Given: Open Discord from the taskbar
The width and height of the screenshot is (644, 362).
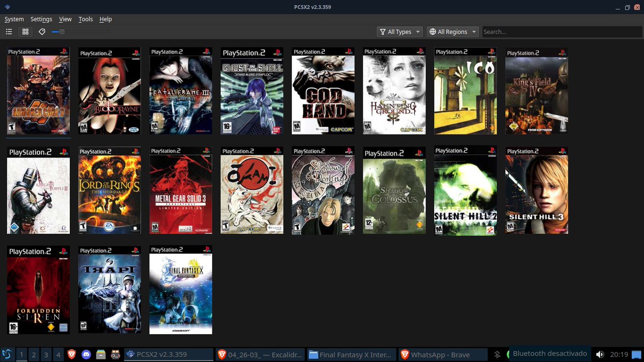Looking at the screenshot, I should click(86, 354).
